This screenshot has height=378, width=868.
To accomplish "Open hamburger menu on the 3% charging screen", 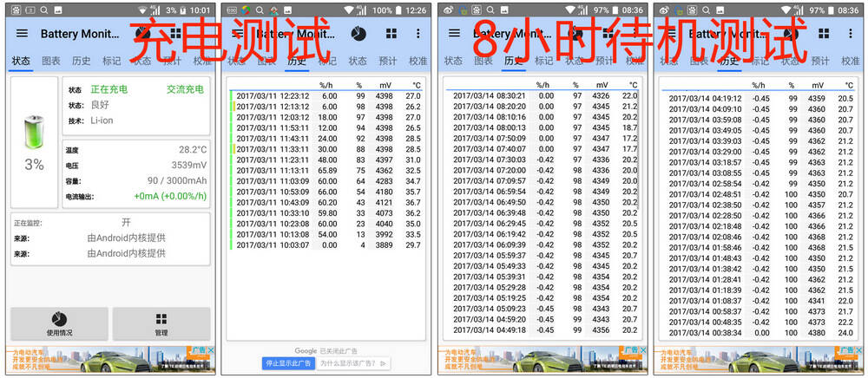I will coord(22,34).
